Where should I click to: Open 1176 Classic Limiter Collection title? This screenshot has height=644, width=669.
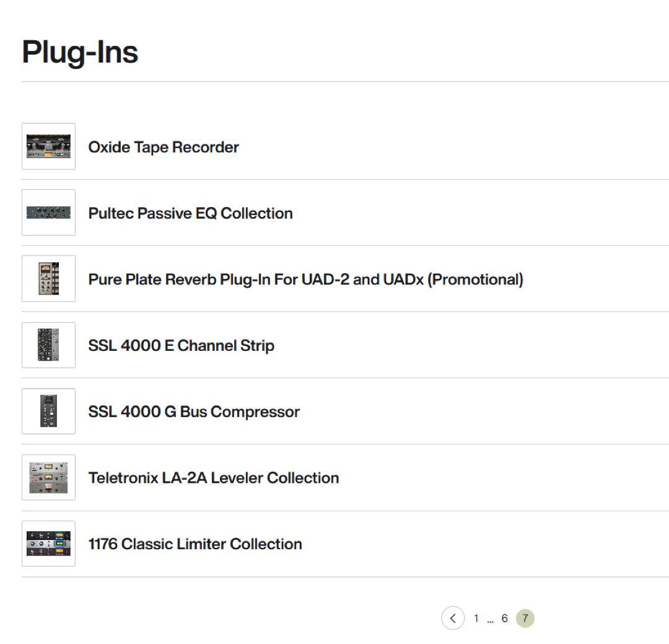[x=195, y=544]
